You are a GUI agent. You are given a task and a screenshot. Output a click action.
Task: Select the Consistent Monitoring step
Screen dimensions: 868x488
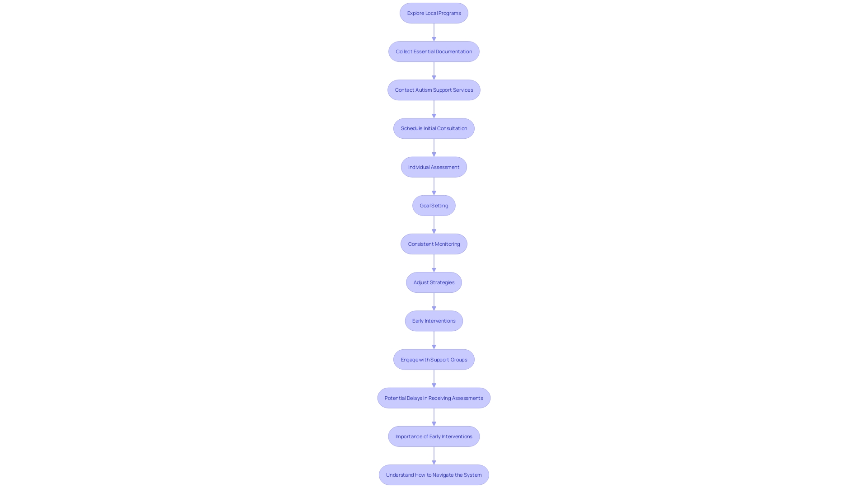coord(434,244)
